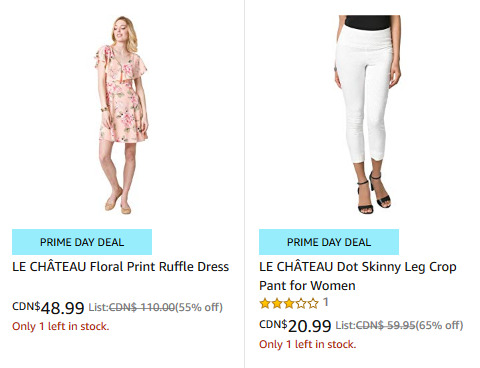Click the struck-through CDN$ 59.95 list price
Viewport: 480px width, 368px height.
386,325
